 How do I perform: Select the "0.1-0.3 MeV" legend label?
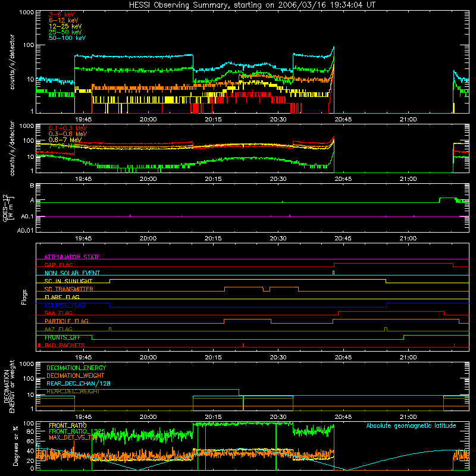(68, 128)
